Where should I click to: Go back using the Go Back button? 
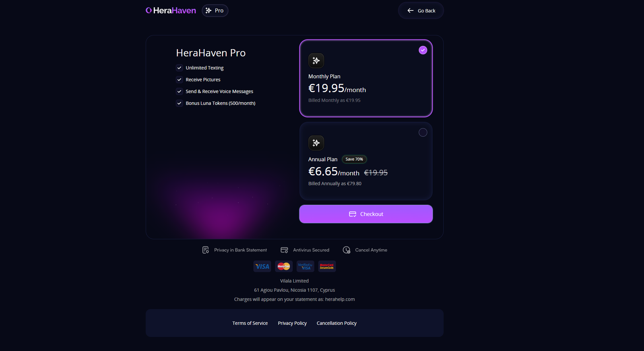pyautogui.click(x=421, y=10)
